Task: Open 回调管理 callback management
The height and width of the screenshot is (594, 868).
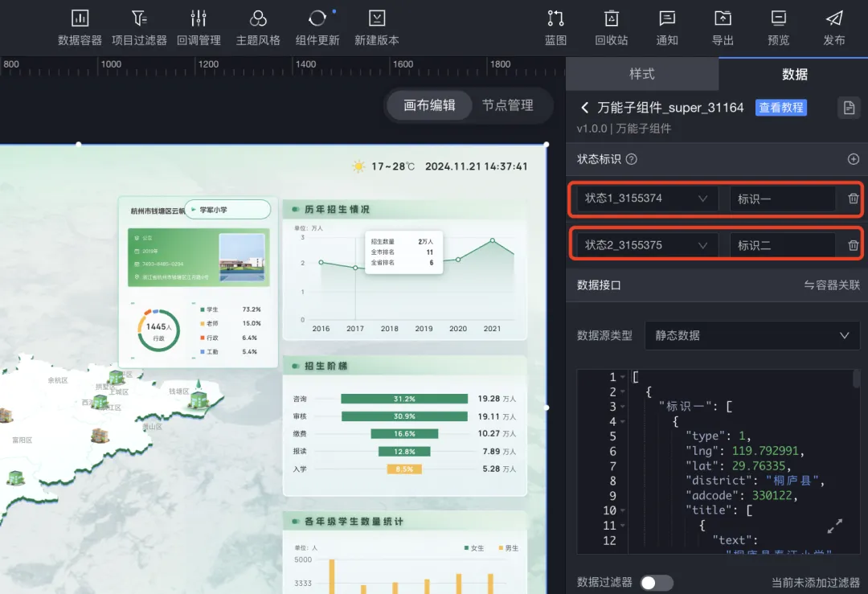Action: click(x=199, y=27)
